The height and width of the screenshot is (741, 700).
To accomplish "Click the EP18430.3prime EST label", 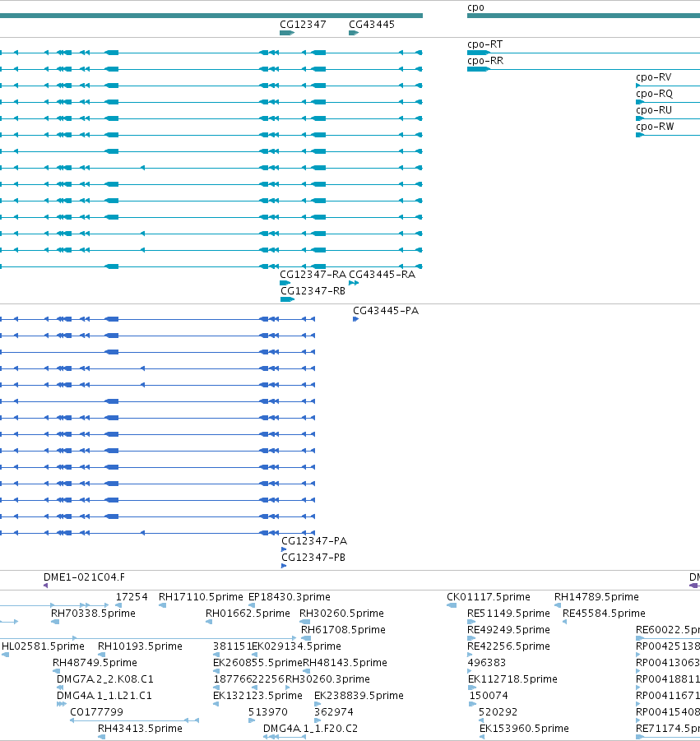I will (290, 597).
